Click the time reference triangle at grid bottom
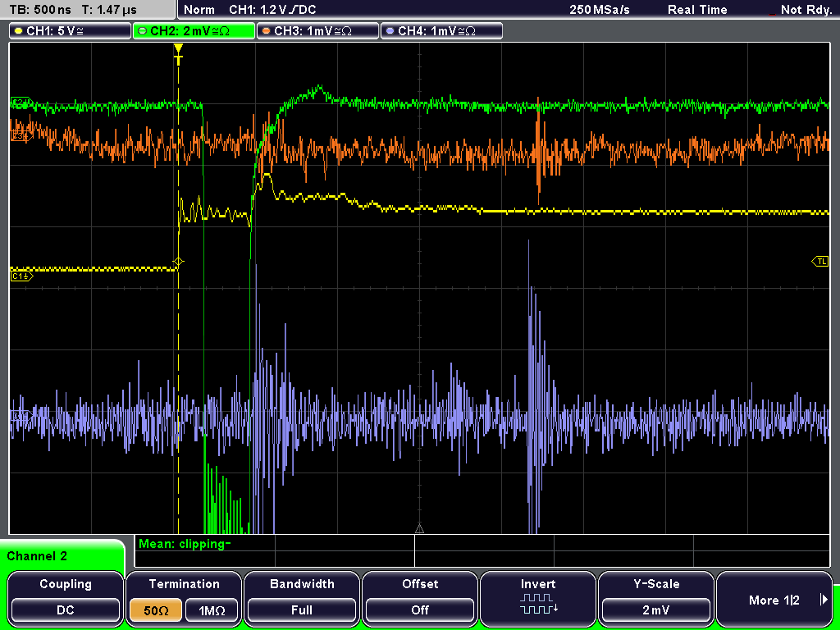The image size is (840, 630). [x=419, y=529]
